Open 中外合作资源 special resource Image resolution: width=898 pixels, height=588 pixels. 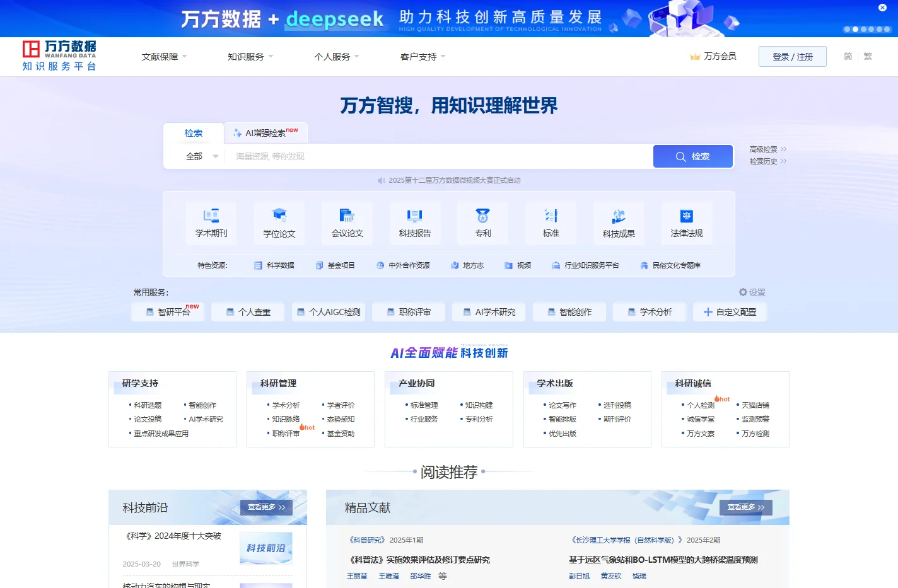click(404, 265)
